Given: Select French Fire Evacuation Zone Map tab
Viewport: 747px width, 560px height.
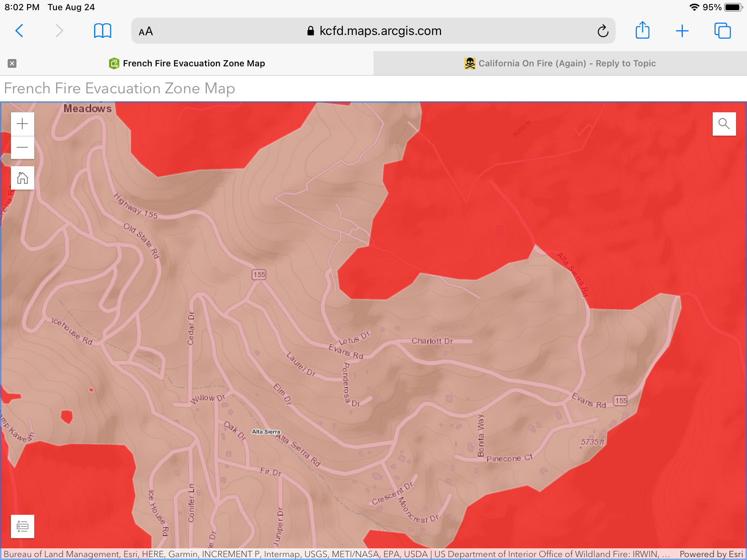Looking at the screenshot, I should [187, 63].
